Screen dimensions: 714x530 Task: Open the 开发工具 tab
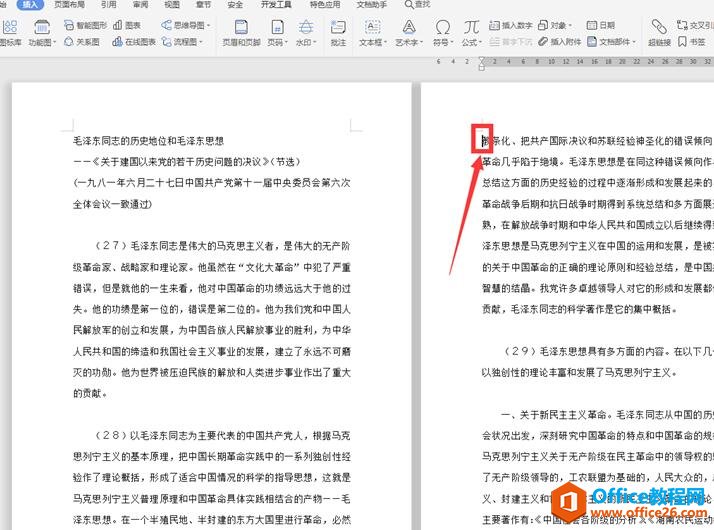tap(276, 5)
